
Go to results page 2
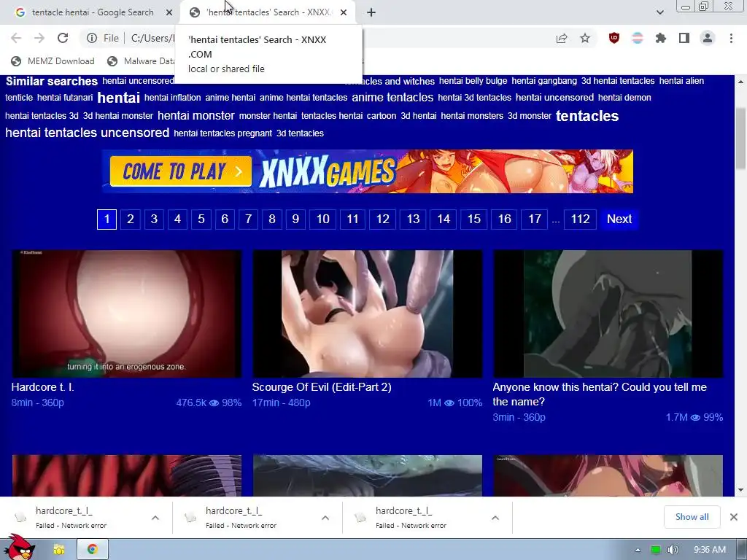(x=130, y=219)
